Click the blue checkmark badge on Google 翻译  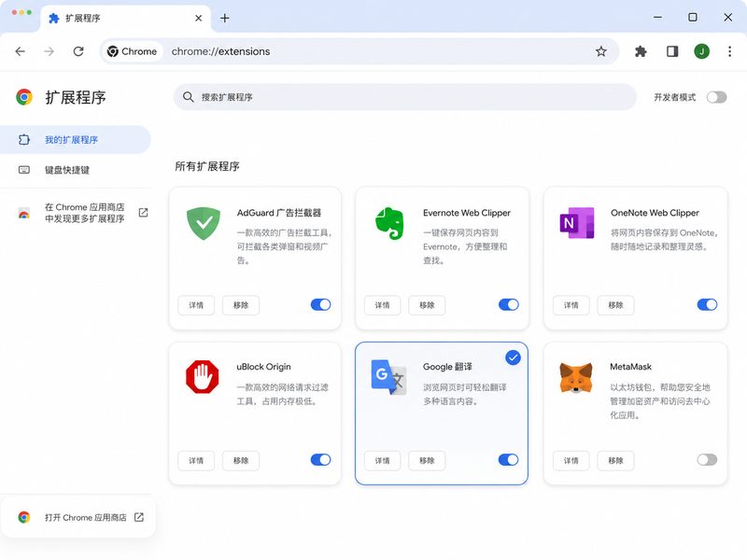tap(513, 357)
